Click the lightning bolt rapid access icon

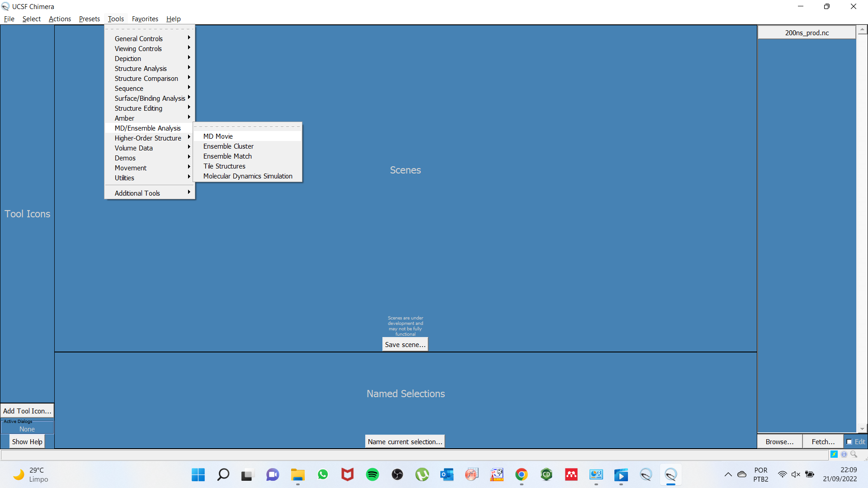click(x=834, y=455)
